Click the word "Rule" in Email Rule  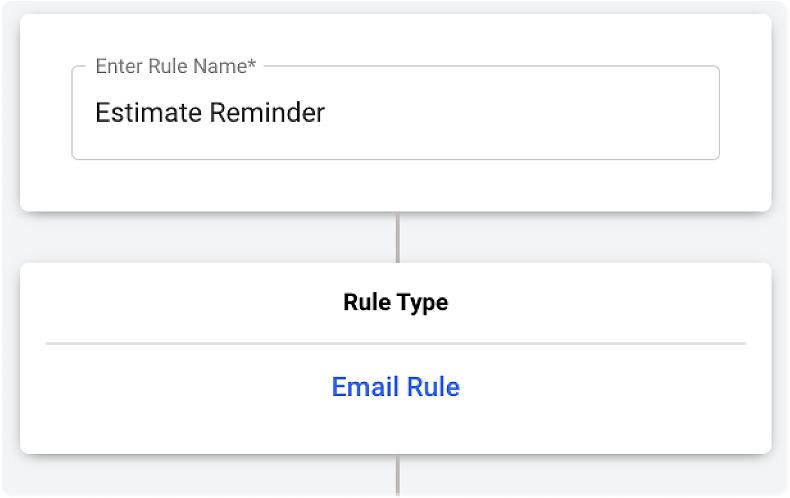click(434, 387)
